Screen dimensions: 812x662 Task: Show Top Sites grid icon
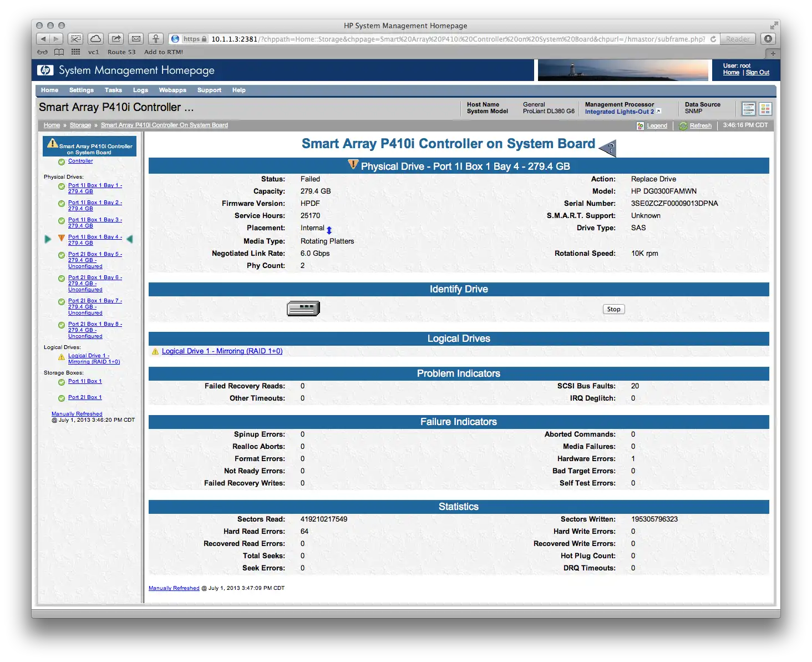[x=76, y=52]
